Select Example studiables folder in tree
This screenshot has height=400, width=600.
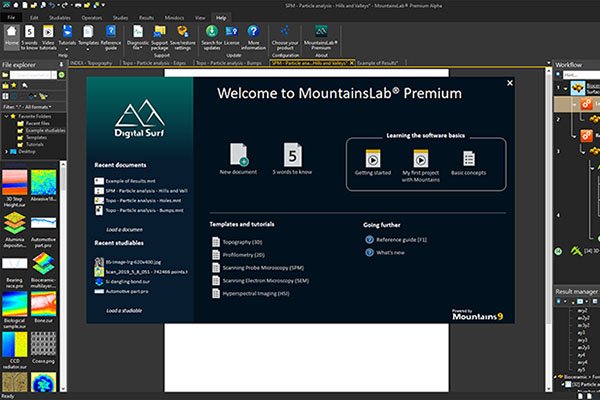41,130
